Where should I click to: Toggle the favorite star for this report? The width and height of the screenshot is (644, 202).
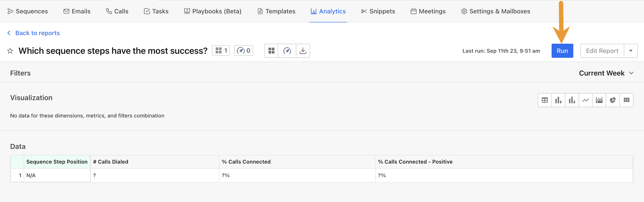pyautogui.click(x=10, y=51)
